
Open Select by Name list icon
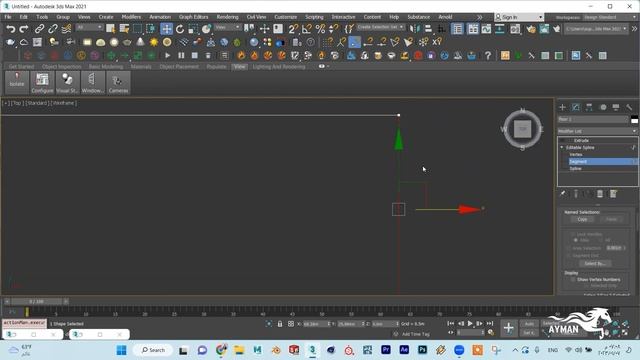click(x=124, y=29)
